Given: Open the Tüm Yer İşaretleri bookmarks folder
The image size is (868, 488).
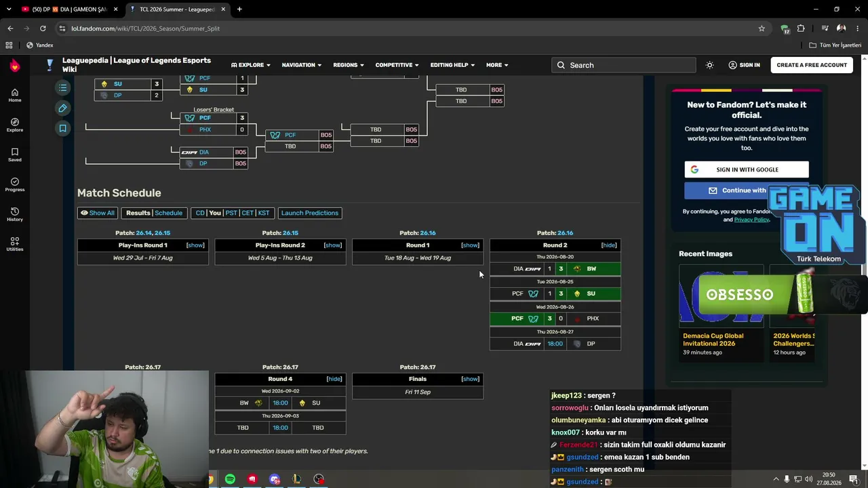Looking at the screenshot, I should tap(835, 45).
